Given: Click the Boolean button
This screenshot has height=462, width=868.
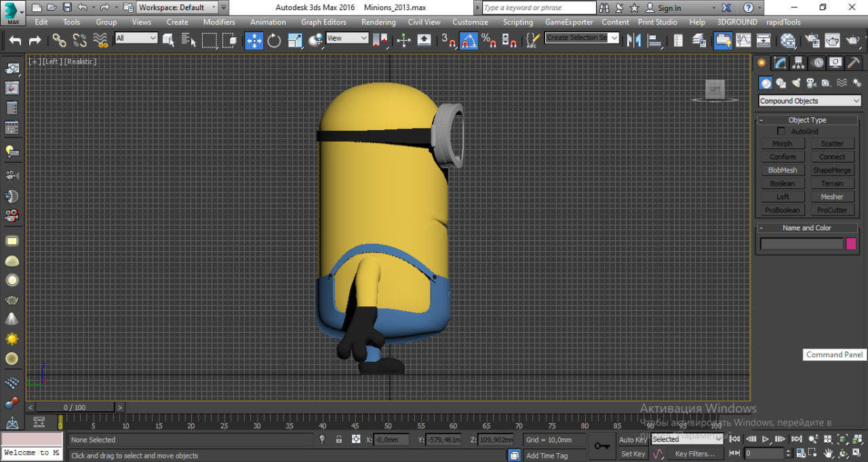Looking at the screenshot, I should tap(782, 184).
